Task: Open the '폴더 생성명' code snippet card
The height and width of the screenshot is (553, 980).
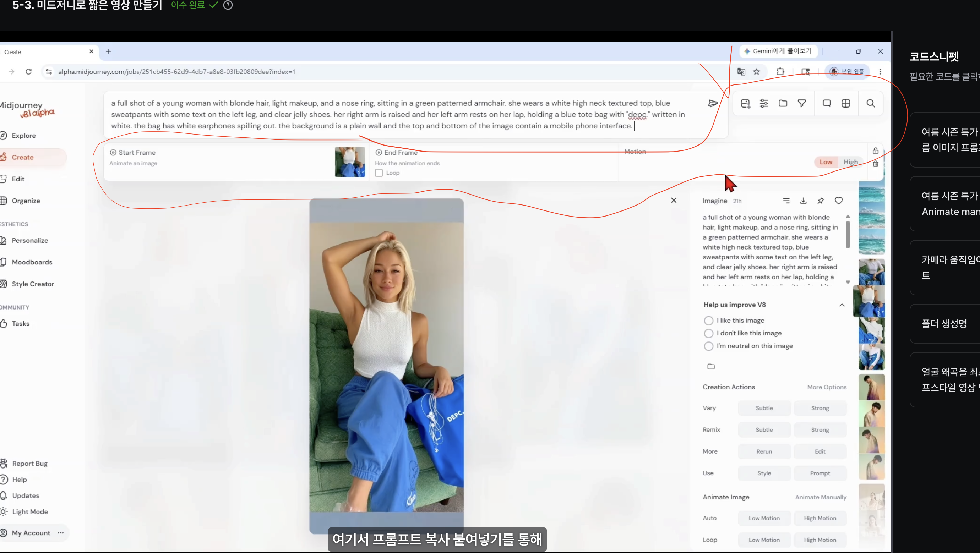Action: point(944,324)
